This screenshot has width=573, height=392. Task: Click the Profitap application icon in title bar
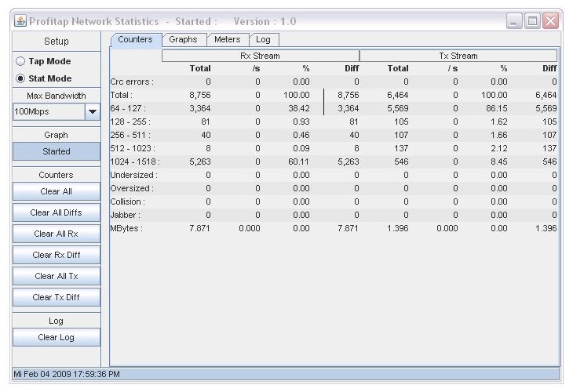[21, 21]
